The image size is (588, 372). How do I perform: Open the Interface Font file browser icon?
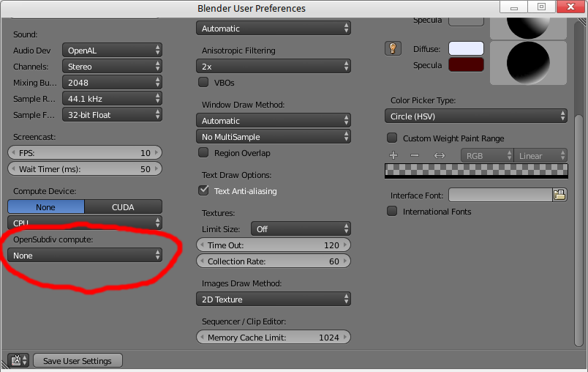point(559,195)
